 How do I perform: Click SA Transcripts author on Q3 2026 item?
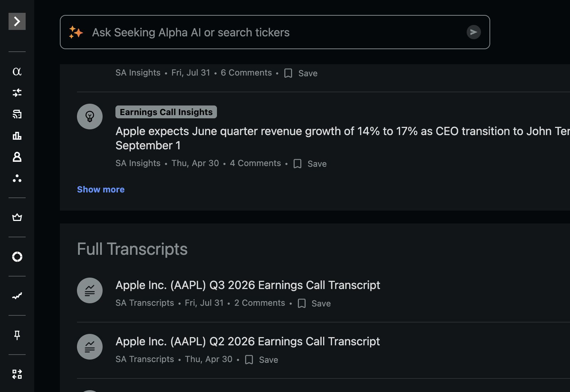pos(145,303)
